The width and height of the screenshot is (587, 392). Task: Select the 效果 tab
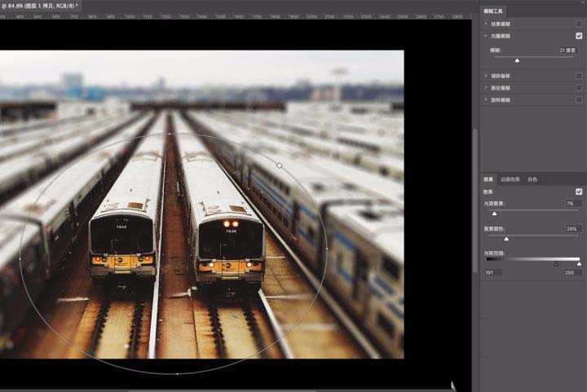489,179
